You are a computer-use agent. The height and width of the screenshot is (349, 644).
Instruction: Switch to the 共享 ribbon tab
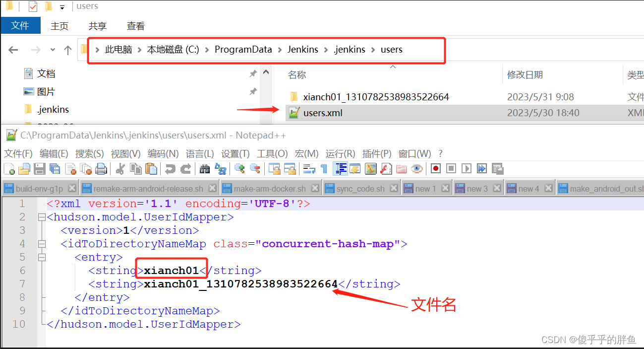[98, 26]
